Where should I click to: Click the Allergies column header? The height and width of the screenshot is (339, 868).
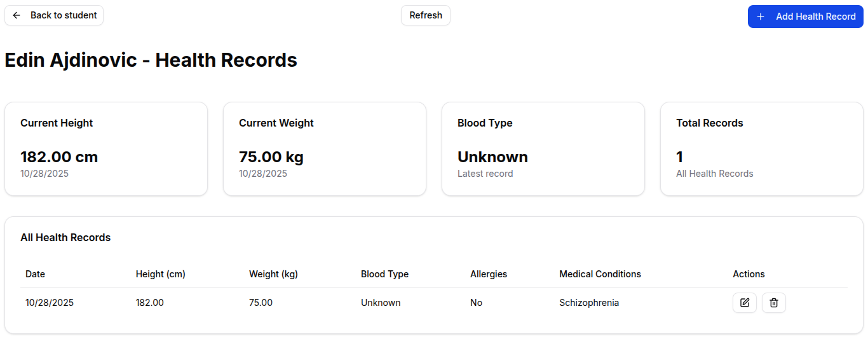pyautogui.click(x=489, y=274)
